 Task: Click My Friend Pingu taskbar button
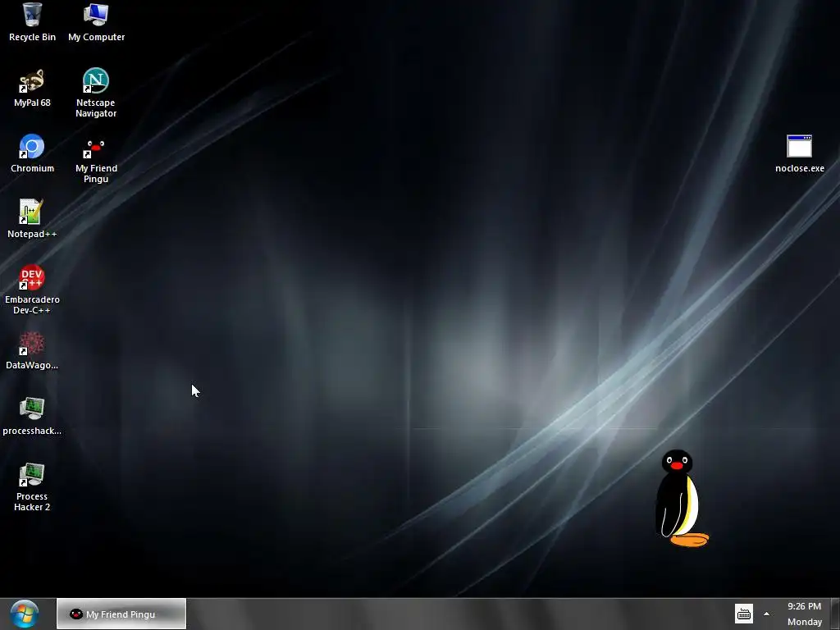click(121, 614)
